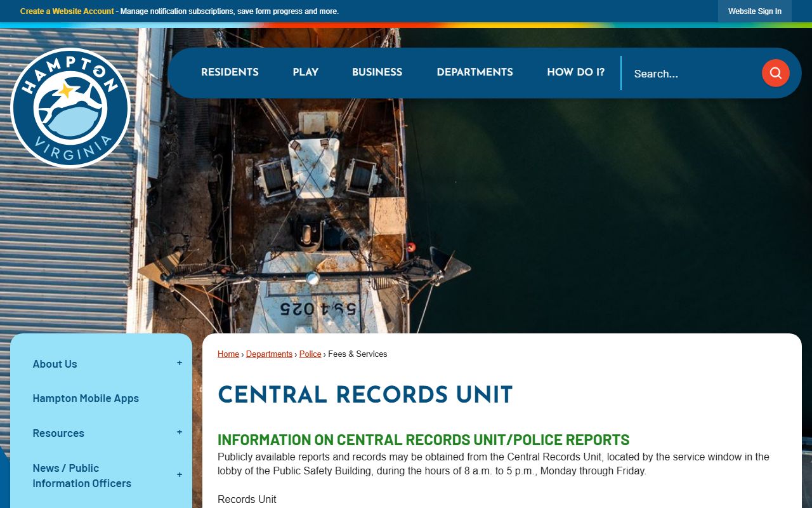Open the Departments menu in the navigation bar

tap(475, 72)
